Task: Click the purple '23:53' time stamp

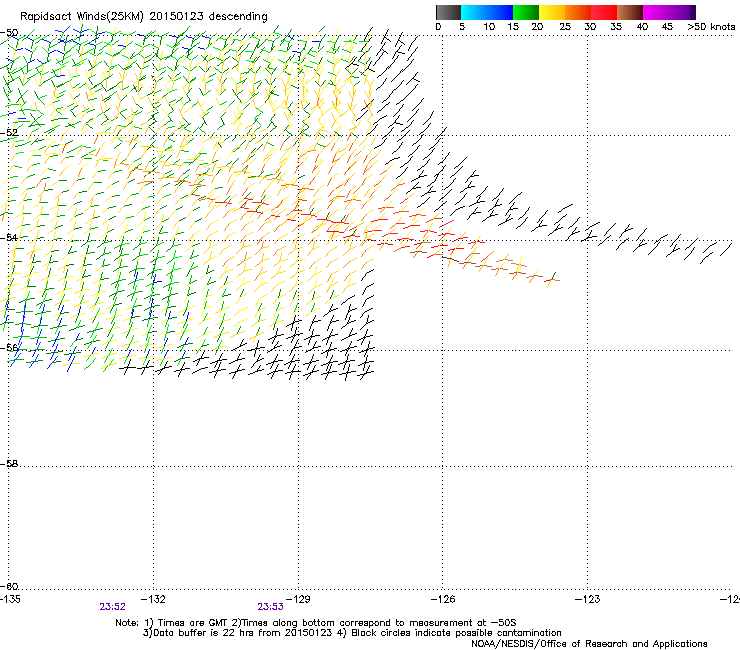Action: point(270,607)
